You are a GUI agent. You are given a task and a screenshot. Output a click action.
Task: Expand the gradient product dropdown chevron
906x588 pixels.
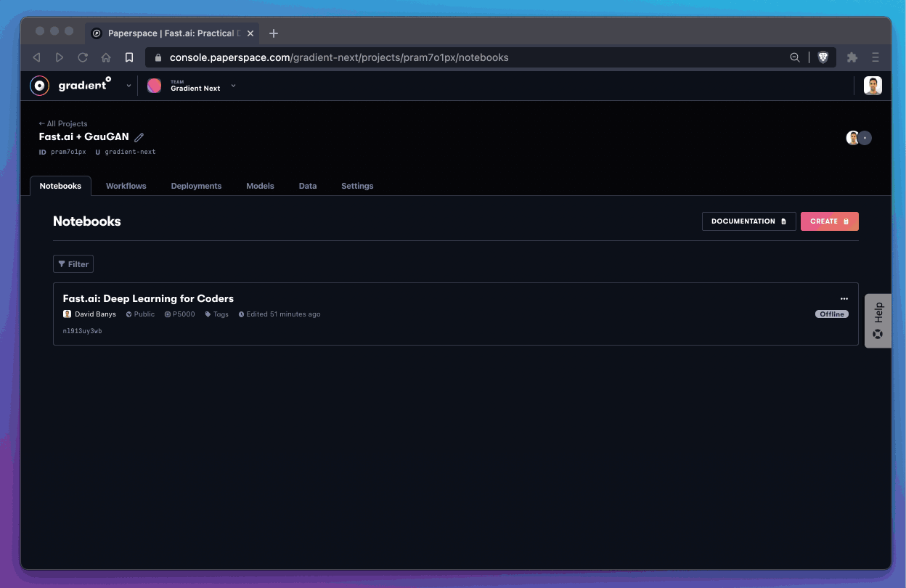(x=129, y=86)
